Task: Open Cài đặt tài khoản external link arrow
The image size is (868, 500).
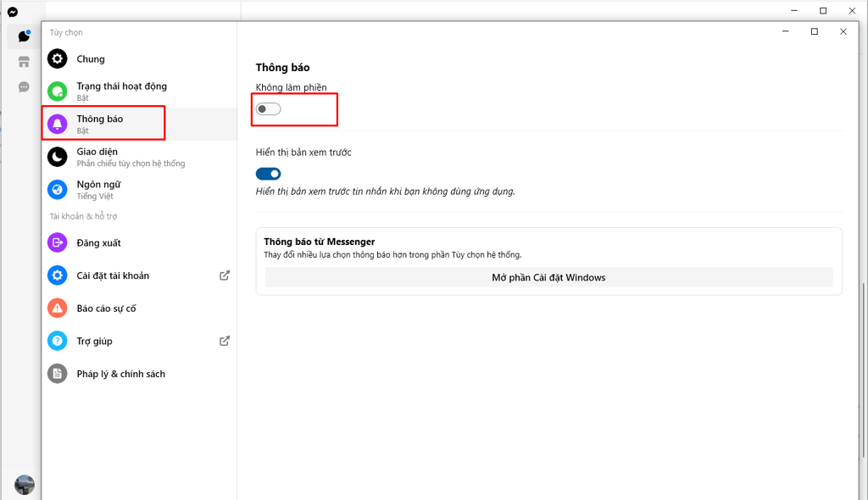Action: tap(224, 275)
